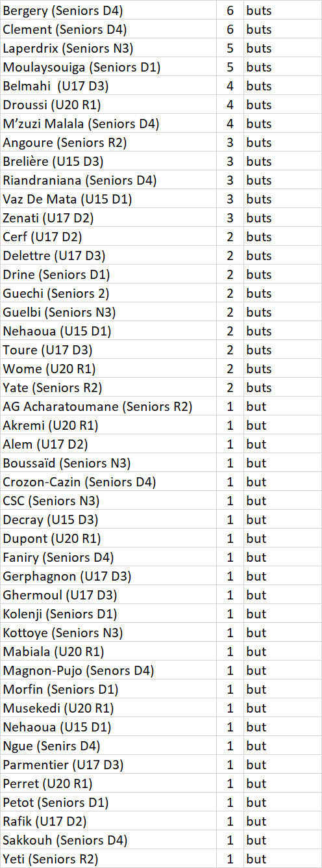Click the Droussi (U20 R1) cell
Viewport: 322px width, 868px height.
point(108,105)
